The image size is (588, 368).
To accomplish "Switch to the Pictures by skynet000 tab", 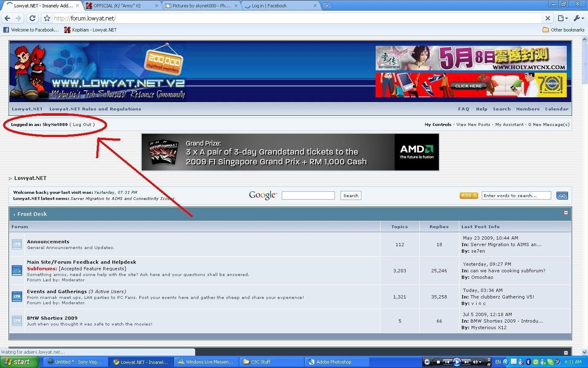I will click(x=201, y=6).
